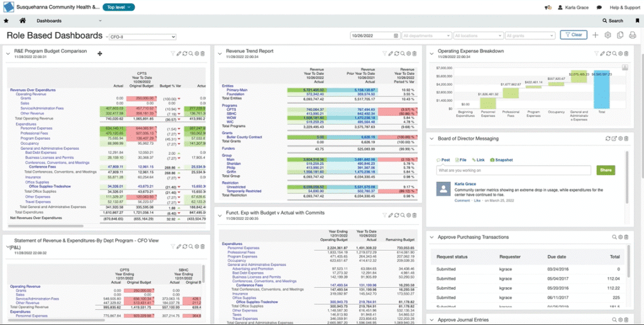Click the copy dashboard icon
The width and height of the screenshot is (644, 325).
click(x=620, y=35)
